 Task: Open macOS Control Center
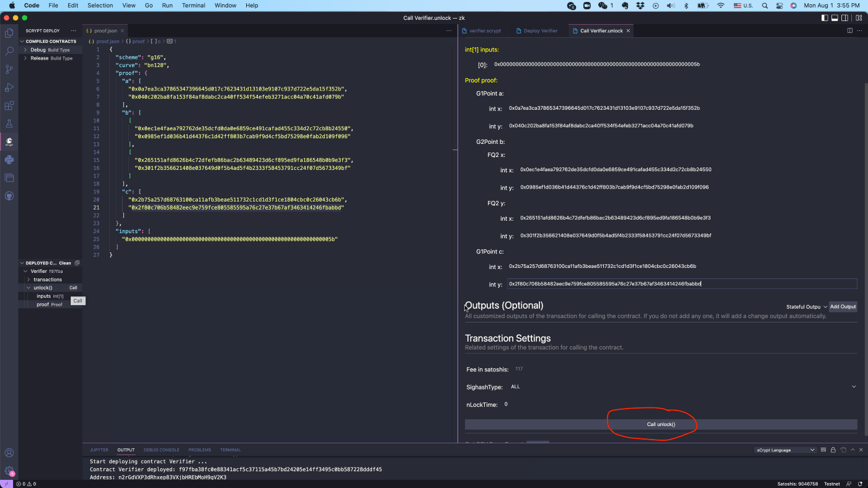pos(779,5)
